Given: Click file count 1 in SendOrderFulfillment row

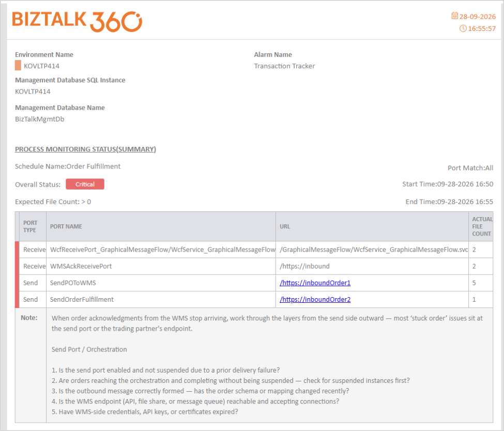Looking at the screenshot, I should [474, 300].
